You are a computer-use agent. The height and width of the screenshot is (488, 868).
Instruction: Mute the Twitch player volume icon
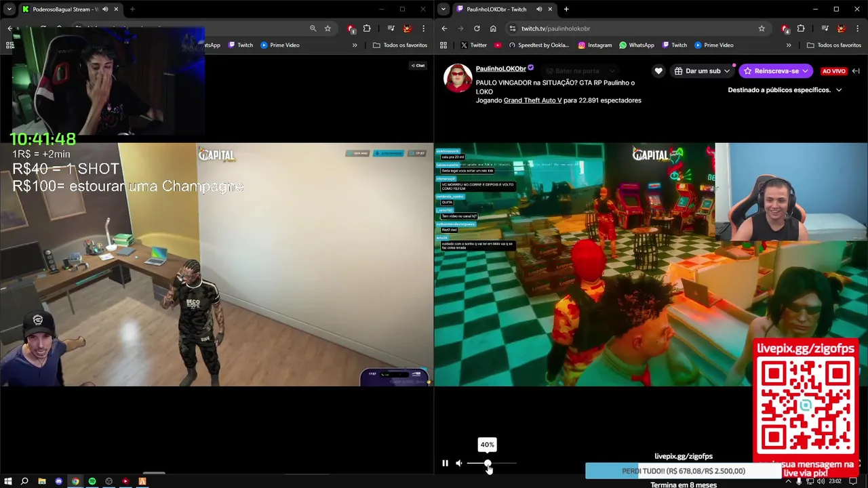point(459,464)
